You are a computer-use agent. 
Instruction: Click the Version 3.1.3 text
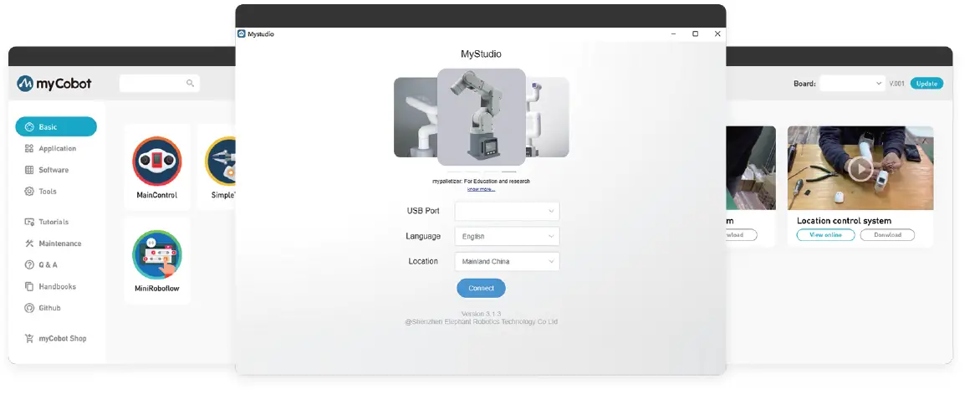(481, 314)
